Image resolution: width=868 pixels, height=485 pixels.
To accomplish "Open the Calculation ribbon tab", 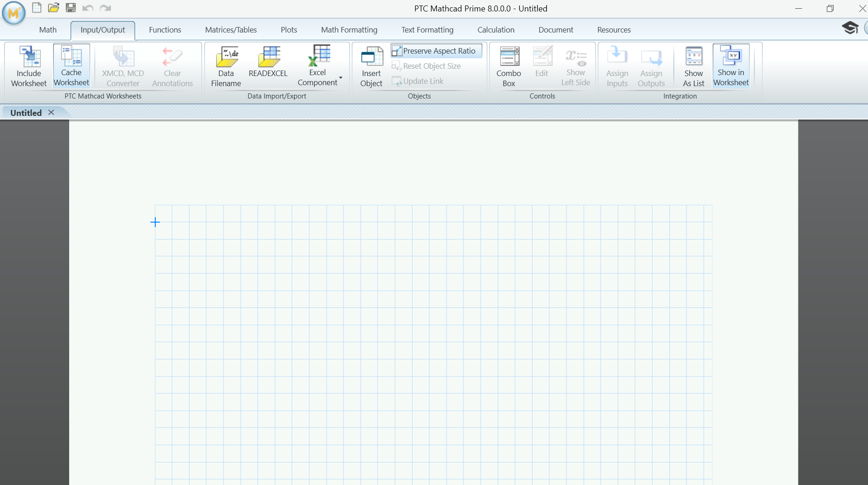I will [496, 30].
